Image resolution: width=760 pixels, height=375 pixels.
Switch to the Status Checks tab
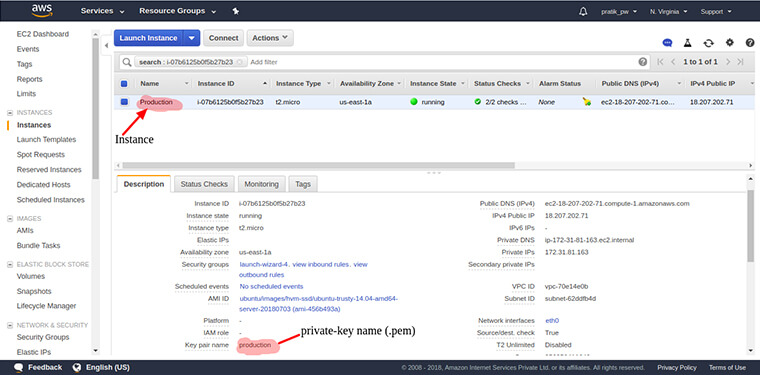click(x=204, y=184)
